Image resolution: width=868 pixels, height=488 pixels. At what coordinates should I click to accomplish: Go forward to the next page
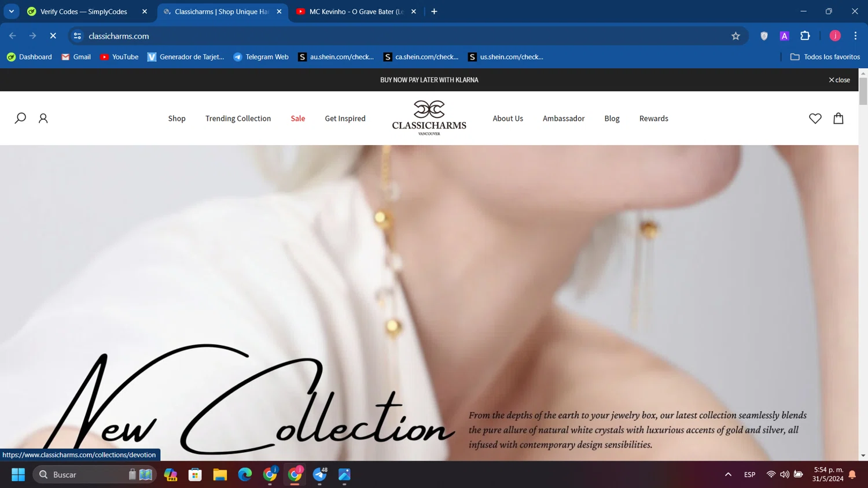click(32, 36)
